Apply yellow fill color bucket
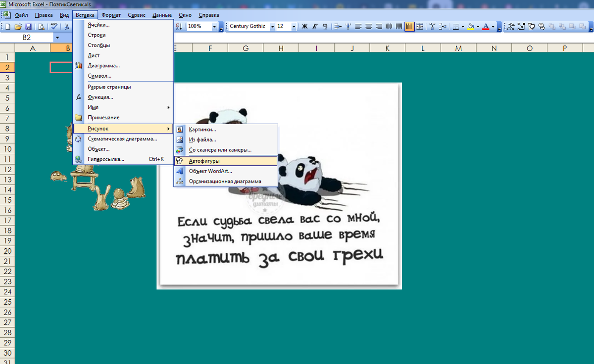This screenshot has width=594, height=364. [x=471, y=26]
